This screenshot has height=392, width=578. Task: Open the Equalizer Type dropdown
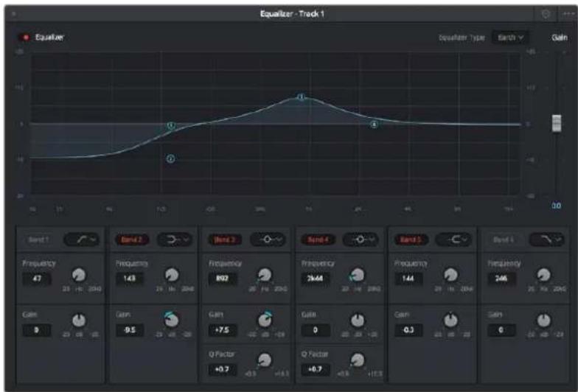click(x=510, y=38)
